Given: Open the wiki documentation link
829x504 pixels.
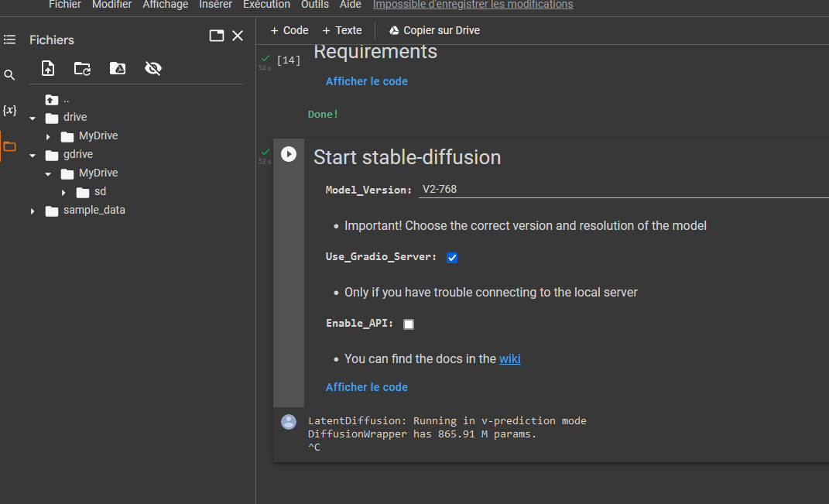Looking at the screenshot, I should click(x=510, y=358).
